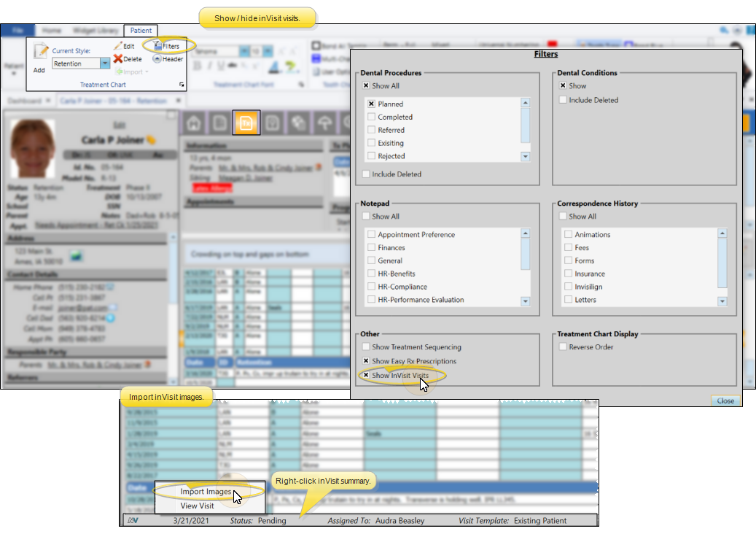Toggle the Header icon in ribbon
756x534 pixels.
pyautogui.click(x=157, y=59)
